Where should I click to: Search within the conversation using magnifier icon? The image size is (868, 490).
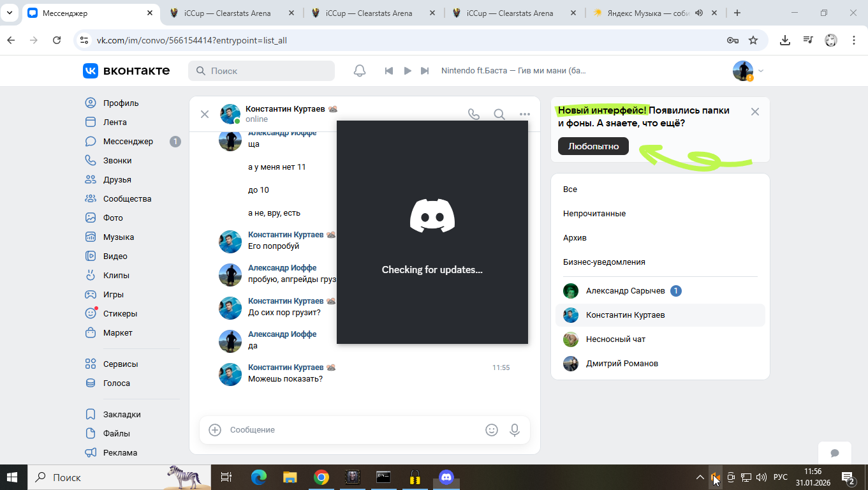pos(499,114)
